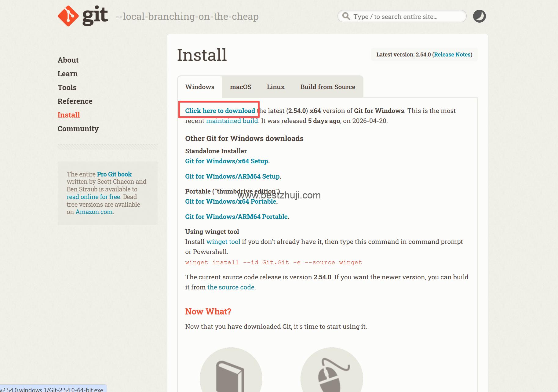Click 'Other Git for Windows downloads' heading

(x=244, y=139)
